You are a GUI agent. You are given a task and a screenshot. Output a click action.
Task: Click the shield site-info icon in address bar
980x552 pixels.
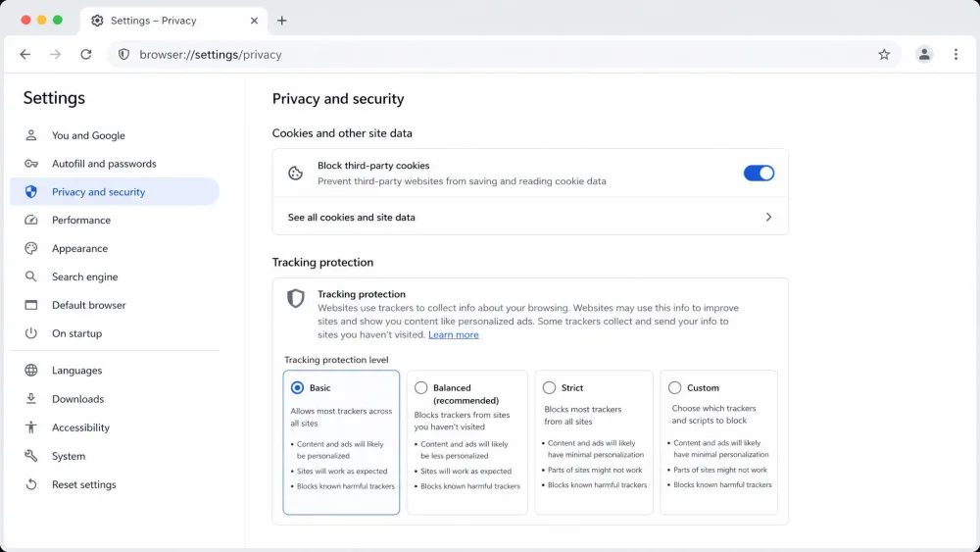[x=123, y=54]
